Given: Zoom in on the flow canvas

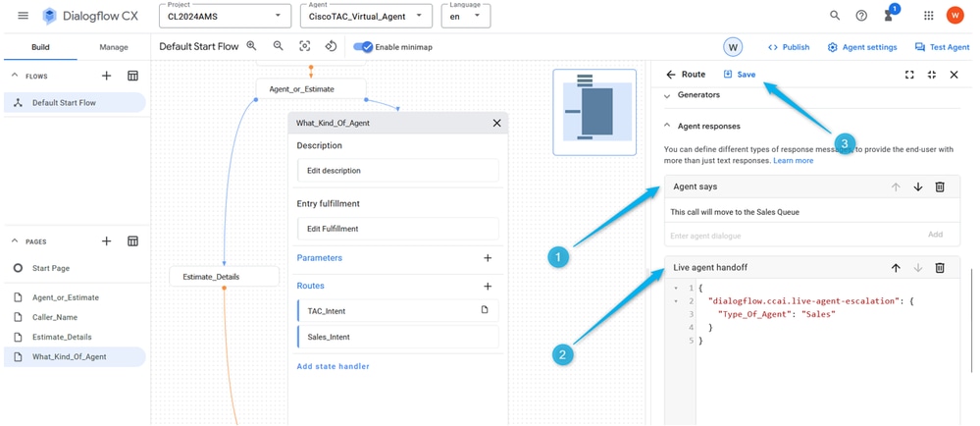Looking at the screenshot, I should pos(251,46).
